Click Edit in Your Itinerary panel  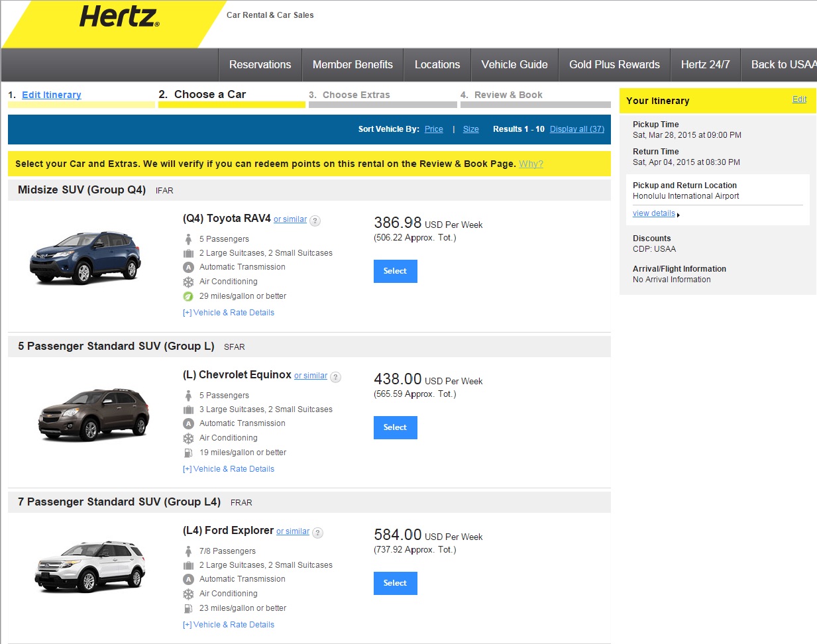point(800,99)
